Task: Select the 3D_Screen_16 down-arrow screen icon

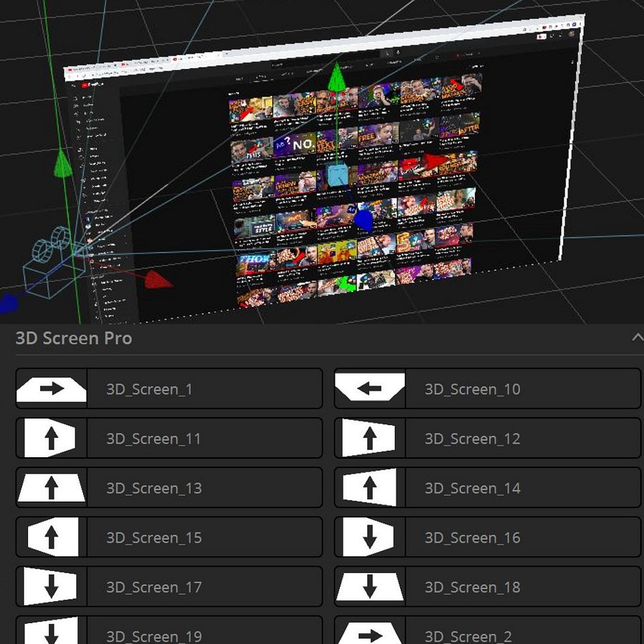Action: point(370,537)
